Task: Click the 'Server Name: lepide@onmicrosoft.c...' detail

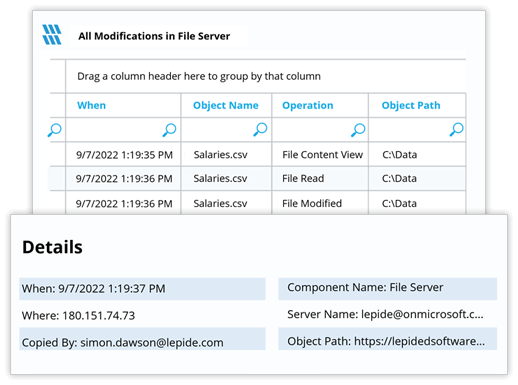Action: coord(385,314)
